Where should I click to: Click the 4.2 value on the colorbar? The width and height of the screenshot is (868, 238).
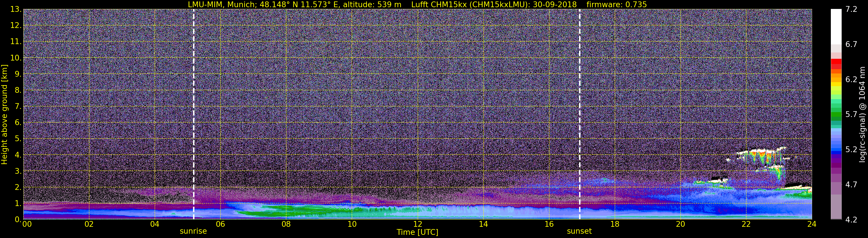pyautogui.click(x=851, y=220)
